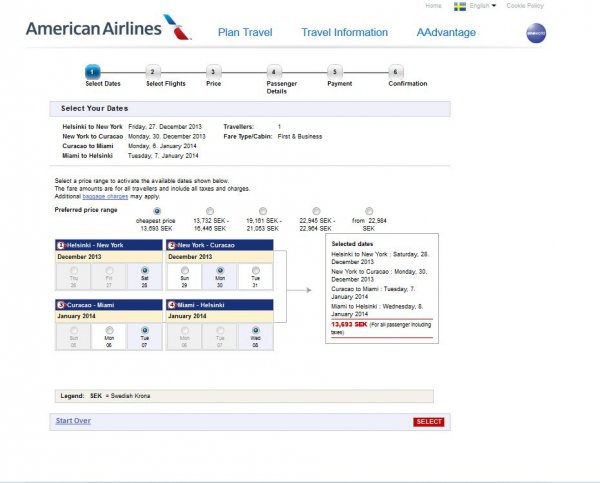
Task: Pick Tuesday 31 for New York–Curacao
Action: coord(257,270)
